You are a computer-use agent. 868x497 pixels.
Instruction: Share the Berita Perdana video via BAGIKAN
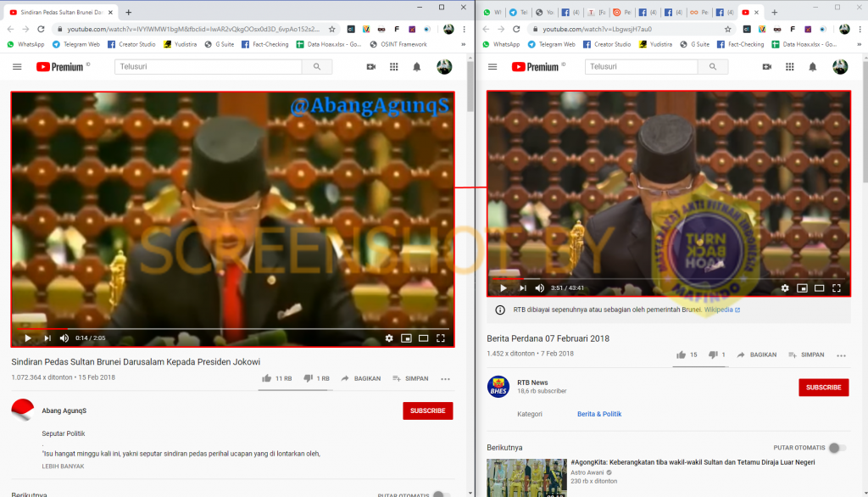coord(757,355)
